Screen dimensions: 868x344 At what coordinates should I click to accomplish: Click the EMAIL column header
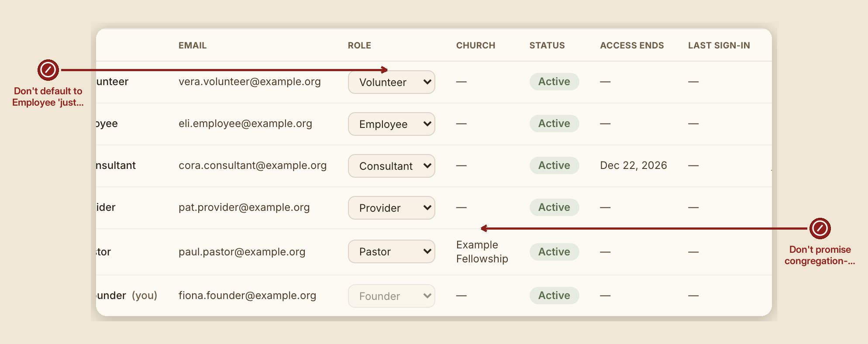click(193, 45)
